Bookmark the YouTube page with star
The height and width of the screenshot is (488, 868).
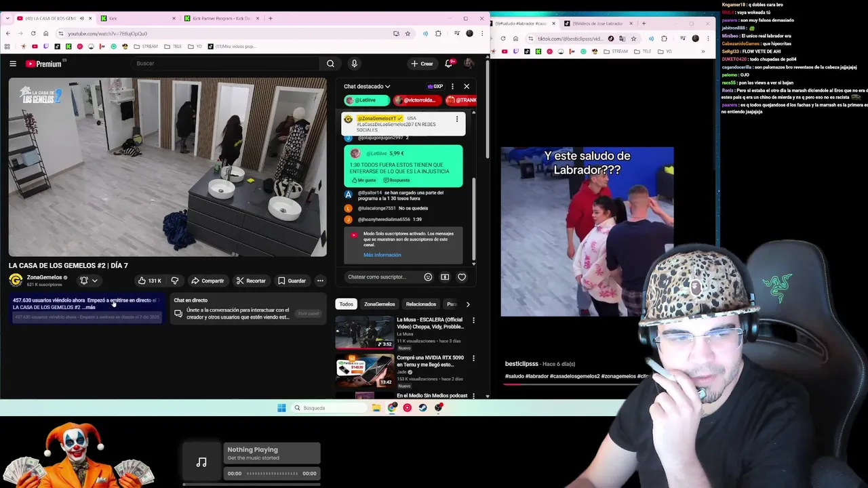[x=408, y=33]
